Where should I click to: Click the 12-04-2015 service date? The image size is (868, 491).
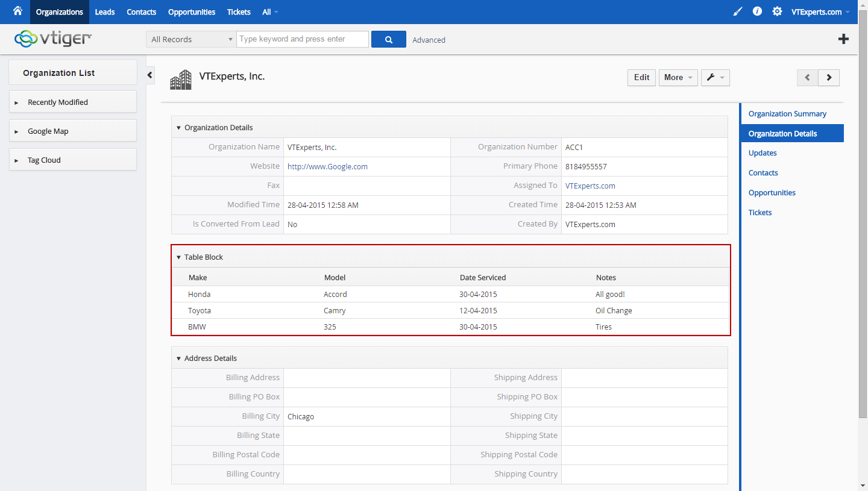[x=478, y=310]
